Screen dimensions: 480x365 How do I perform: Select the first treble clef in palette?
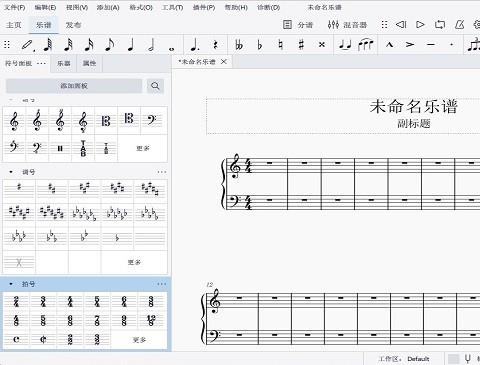click(x=14, y=121)
